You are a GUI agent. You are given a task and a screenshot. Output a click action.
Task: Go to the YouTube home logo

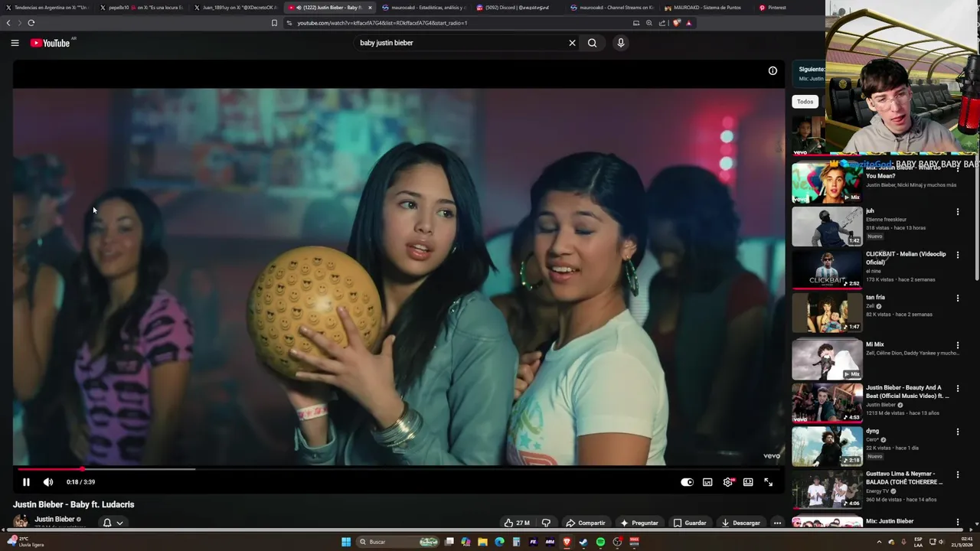pos(51,43)
